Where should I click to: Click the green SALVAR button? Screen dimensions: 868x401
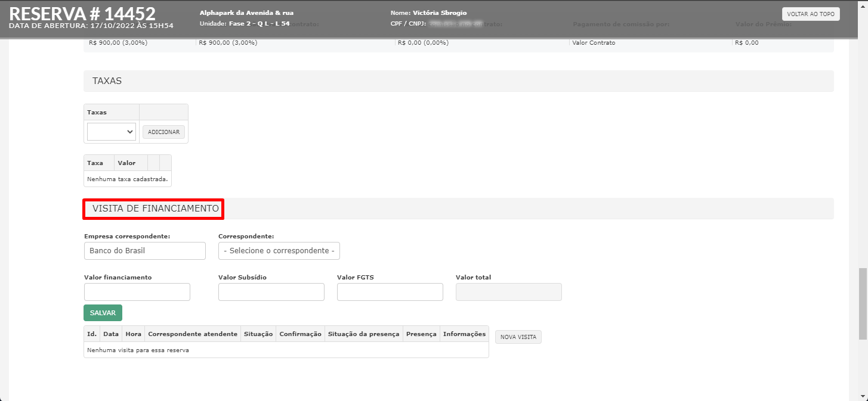103,313
